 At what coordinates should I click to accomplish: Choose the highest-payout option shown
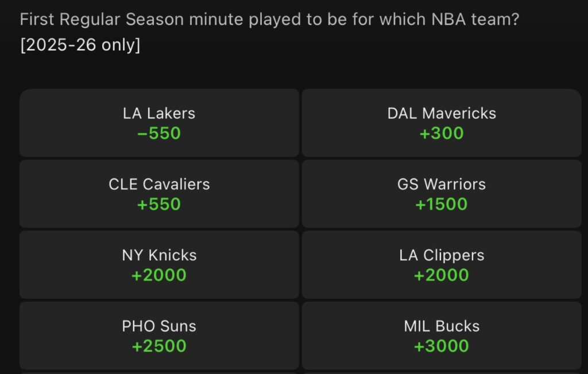[x=442, y=336]
